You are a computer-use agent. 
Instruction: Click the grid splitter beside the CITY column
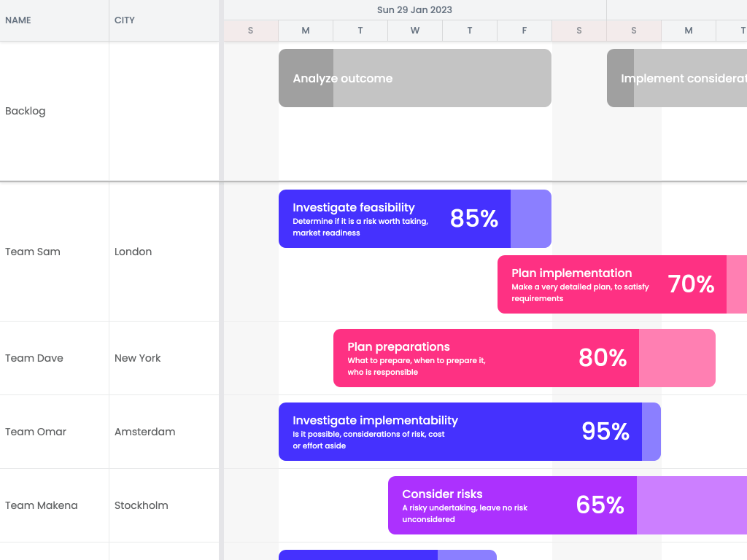(222, 280)
